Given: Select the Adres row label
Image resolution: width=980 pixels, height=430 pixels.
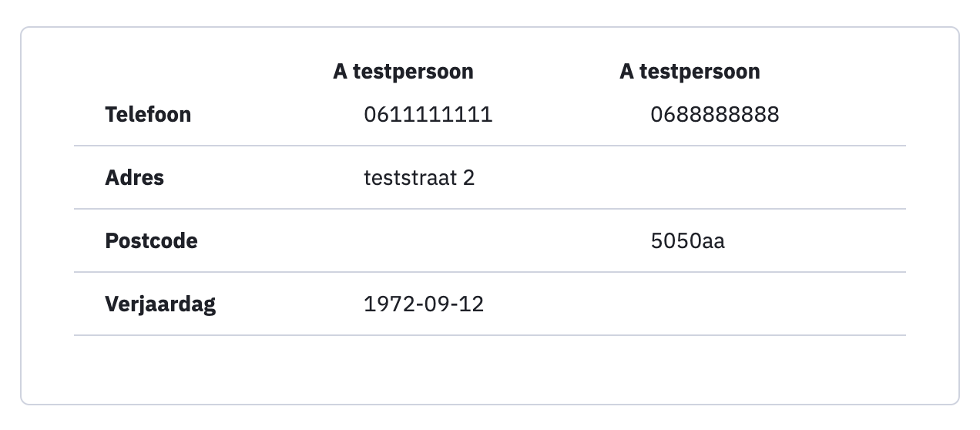Looking at the screenshot, I should tap(134, 178).
